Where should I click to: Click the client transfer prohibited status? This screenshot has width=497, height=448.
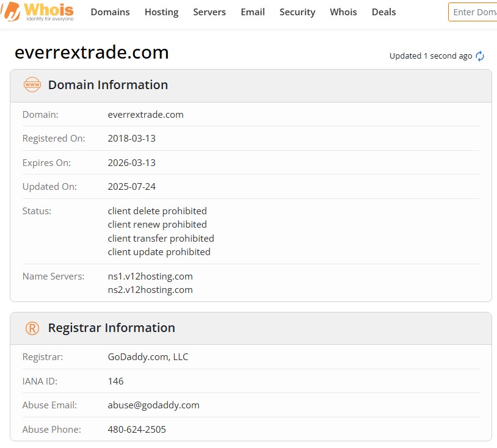(161, 238)
